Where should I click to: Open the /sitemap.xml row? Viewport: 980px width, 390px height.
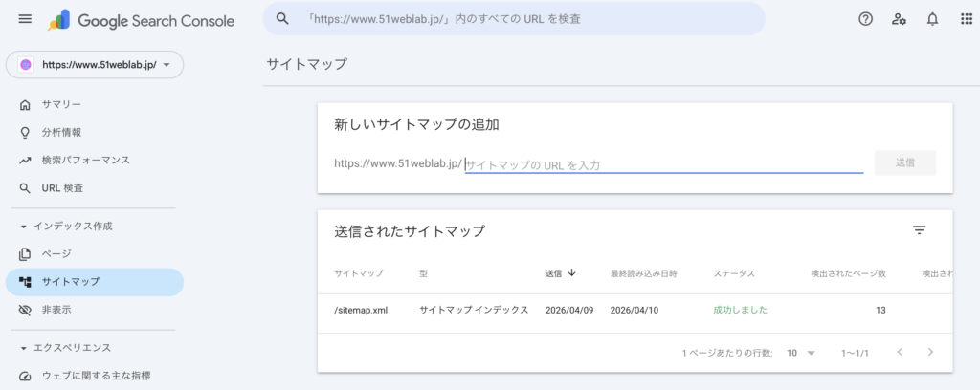click(361, 310)
